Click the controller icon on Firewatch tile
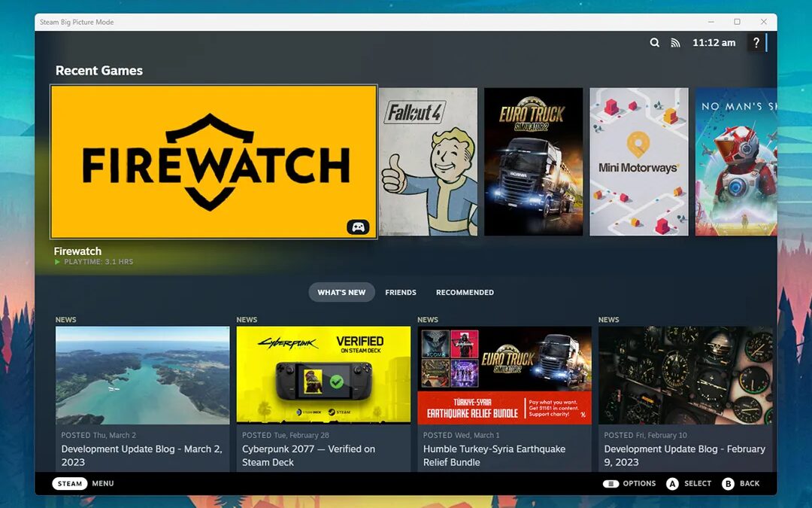 [358, 227]
